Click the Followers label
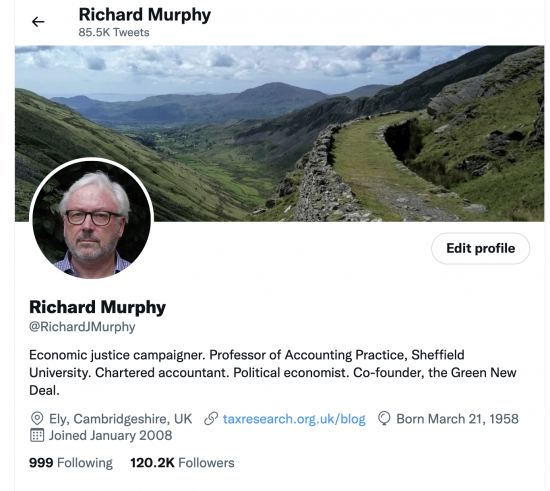Viewport: 550px width, 491px height. pyautogui.click(x=206, y=463)
